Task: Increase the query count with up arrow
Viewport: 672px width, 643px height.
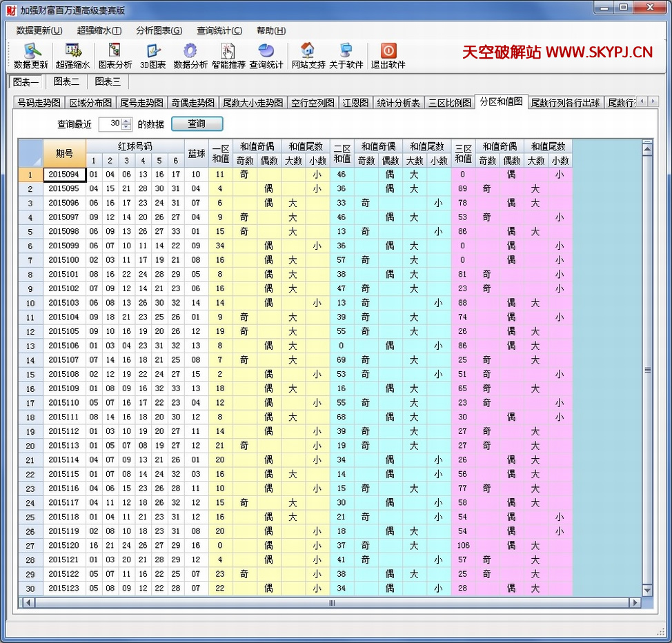Action: (126, 121)
